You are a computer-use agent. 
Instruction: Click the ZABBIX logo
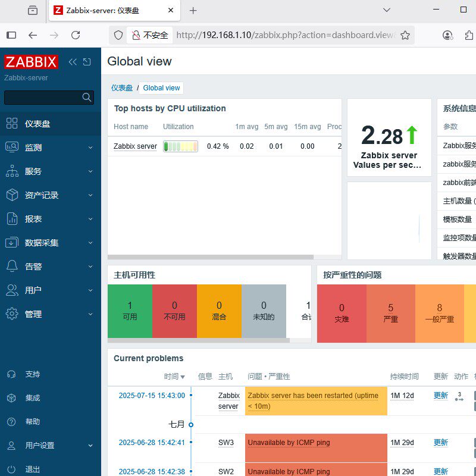[x=31, y=62]
